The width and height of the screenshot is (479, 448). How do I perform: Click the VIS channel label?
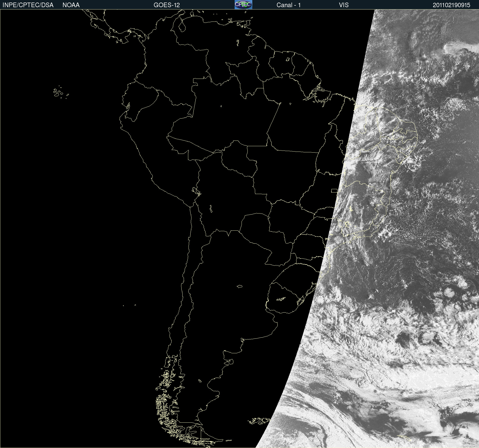point(344,5)
